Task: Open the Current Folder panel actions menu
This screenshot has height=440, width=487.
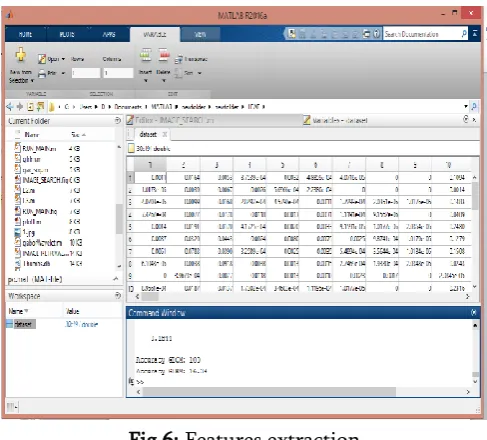Action: (117, 120)
